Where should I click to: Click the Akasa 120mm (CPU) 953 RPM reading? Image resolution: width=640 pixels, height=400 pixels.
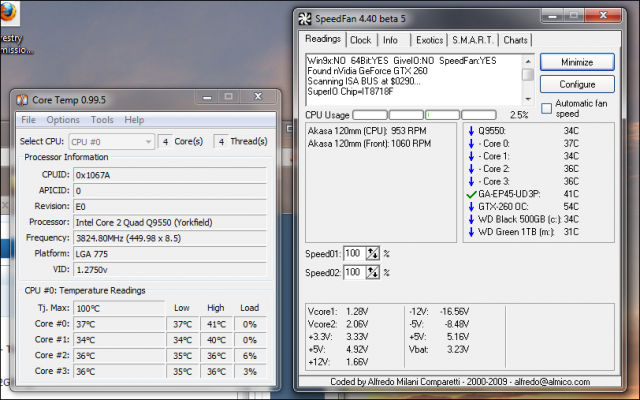click(367, 131)
